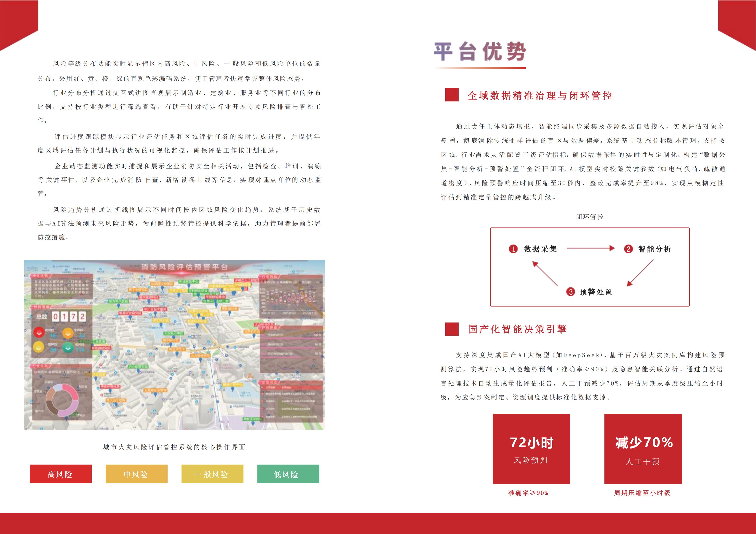Click the paragraph starting 支持深度集成国产AI大模型
This screenshot has height=534, width=756.
pos(583,376)
